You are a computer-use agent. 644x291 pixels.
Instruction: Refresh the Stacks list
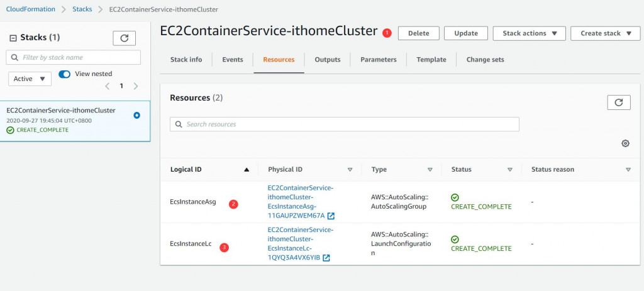coord(124,38)
